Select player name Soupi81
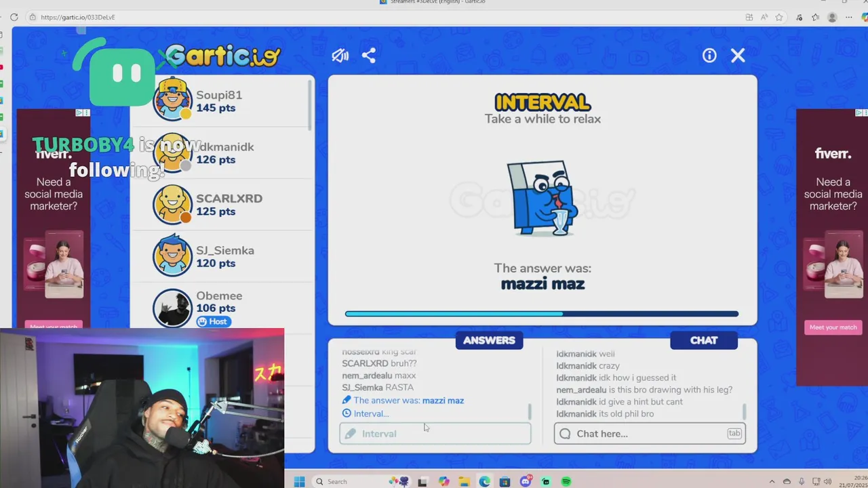This screenshot has width=868, height=488. 219,95
